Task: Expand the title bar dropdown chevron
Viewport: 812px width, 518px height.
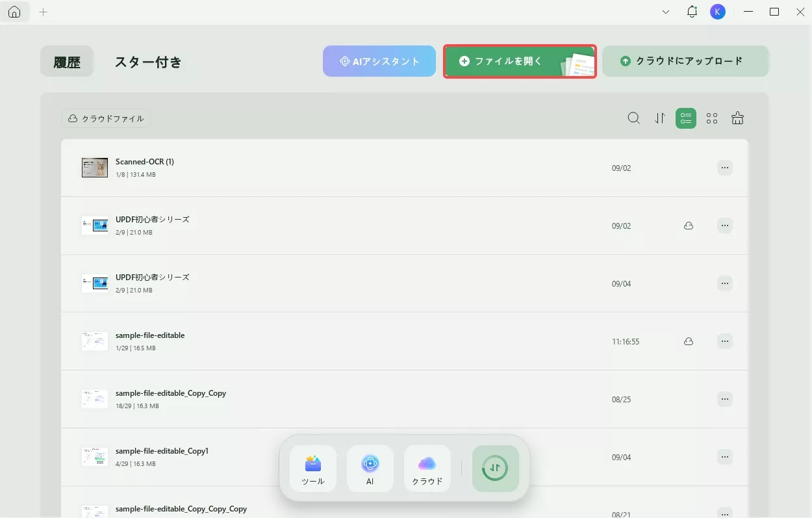Action: 666,12
